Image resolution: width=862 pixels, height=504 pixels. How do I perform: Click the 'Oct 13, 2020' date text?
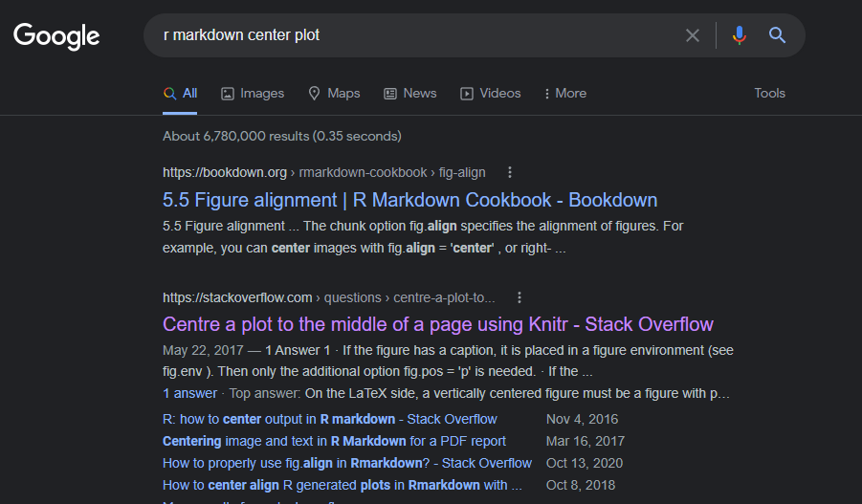(x=585, y=463)
